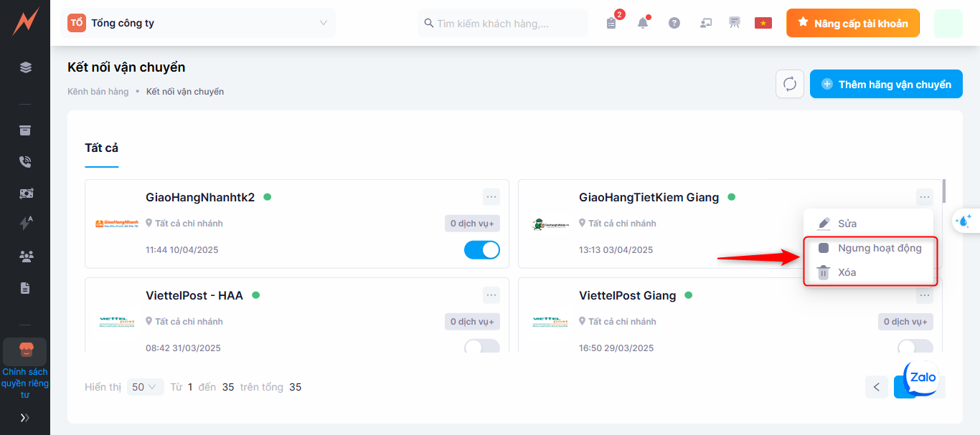Switch language via Vietnam flag icon
The image size is (980, 435).
tap(763, 23)
